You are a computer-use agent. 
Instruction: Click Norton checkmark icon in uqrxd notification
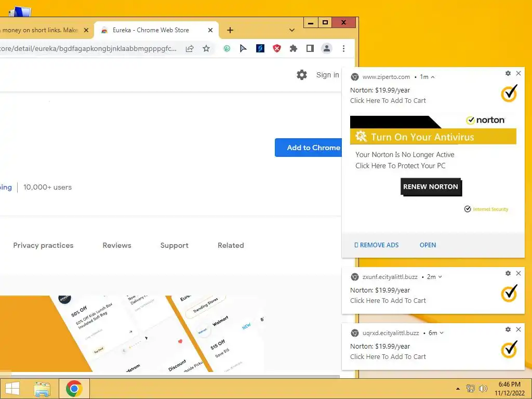[x=509, y=349]
